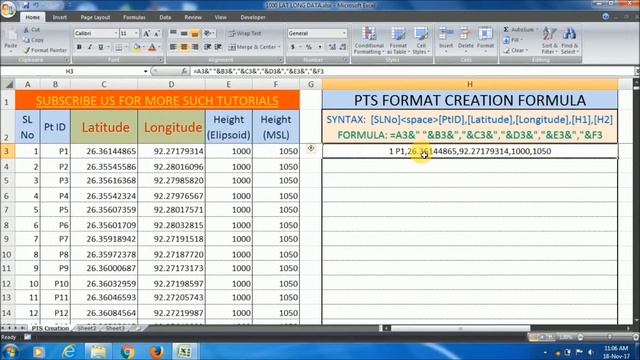This screenshot has width=640, height=360.
Task: Switch to the Insert ribbon tab
Action: coord(60,18)
